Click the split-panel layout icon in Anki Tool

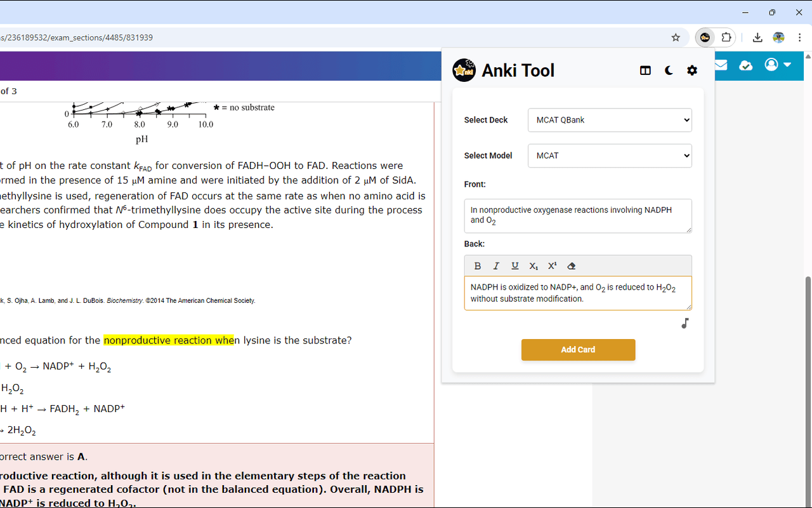(645, 70)
